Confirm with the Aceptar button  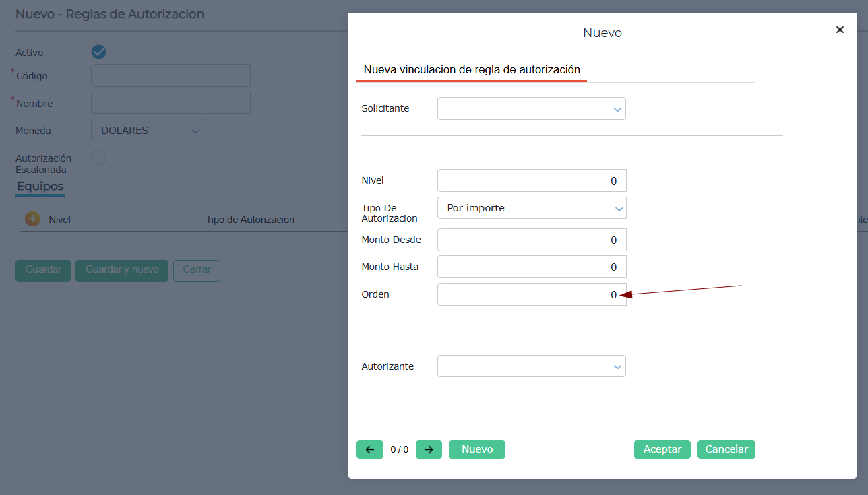(x=662, y=449)
